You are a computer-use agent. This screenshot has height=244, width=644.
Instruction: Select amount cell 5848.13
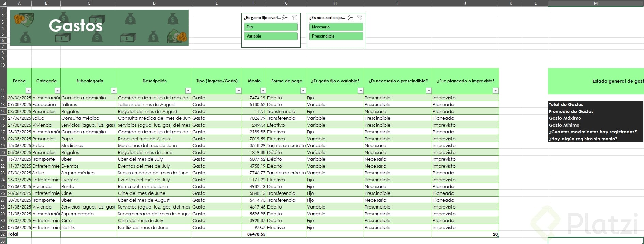254,193
